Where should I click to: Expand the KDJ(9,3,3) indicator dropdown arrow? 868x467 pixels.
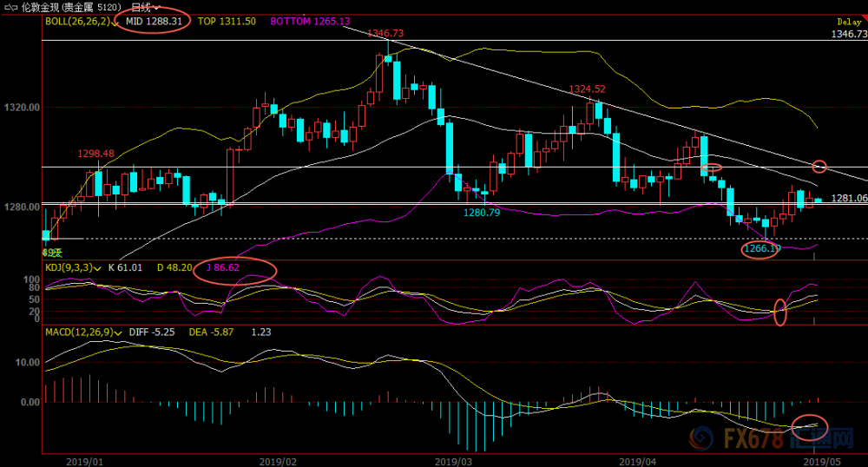click(x=97, y=268)
